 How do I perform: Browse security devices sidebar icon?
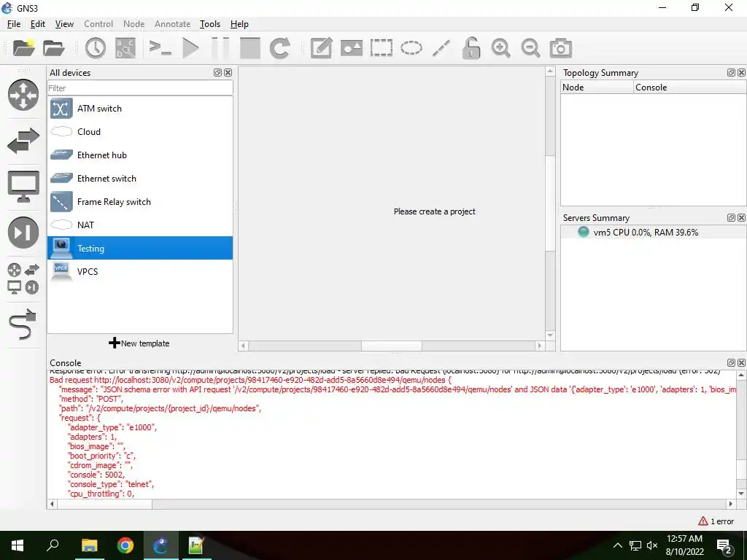[x=23, y=233]
